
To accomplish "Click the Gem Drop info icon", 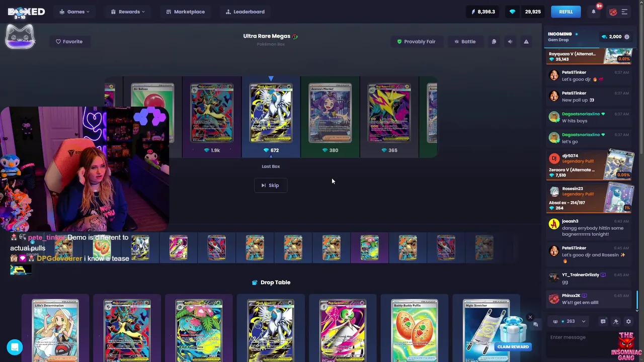I will pos(626,37).
